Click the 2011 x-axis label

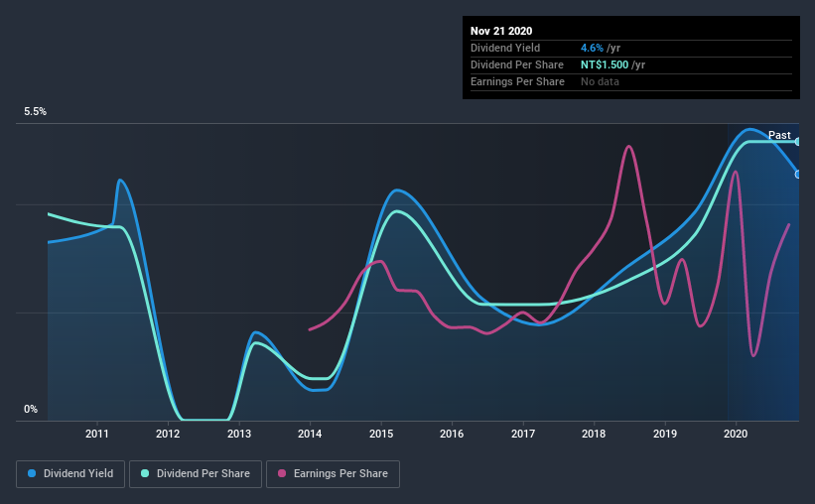[x=96, y=434]
